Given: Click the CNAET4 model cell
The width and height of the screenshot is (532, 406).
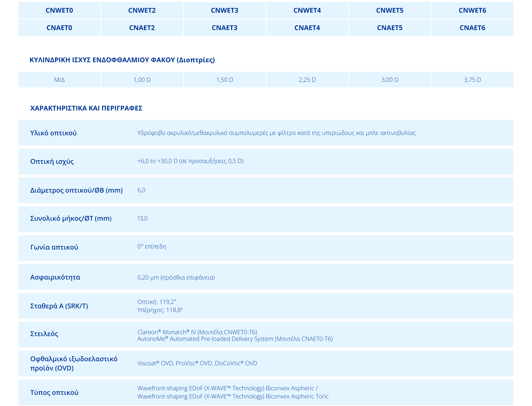Looking at the screenshot, I should [x=307, y=28].
